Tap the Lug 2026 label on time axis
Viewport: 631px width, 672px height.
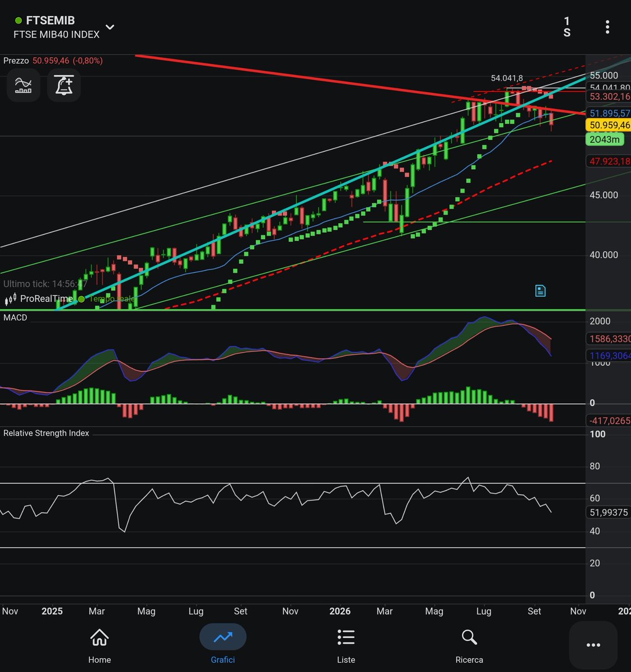click(484, 611)
